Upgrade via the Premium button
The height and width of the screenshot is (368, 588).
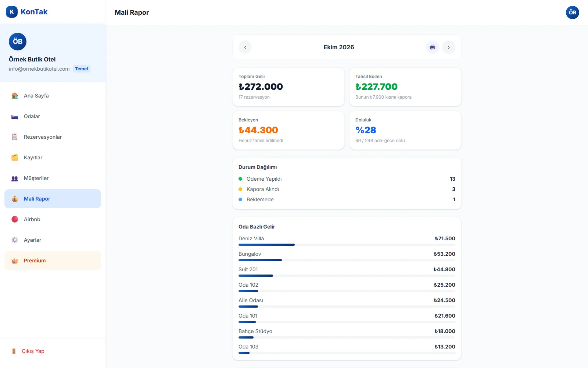tap(53, 261)
